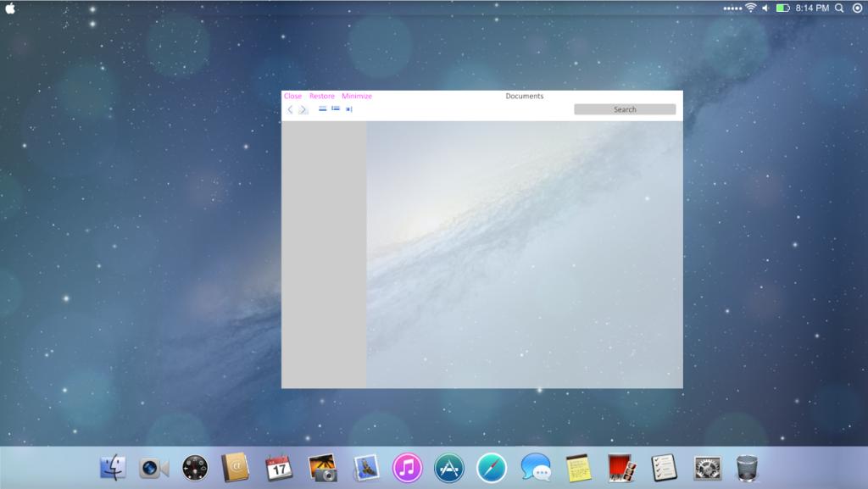
Task: Open Dashboard from the dock
Action: pyautogui.click(x=195, y=468)
